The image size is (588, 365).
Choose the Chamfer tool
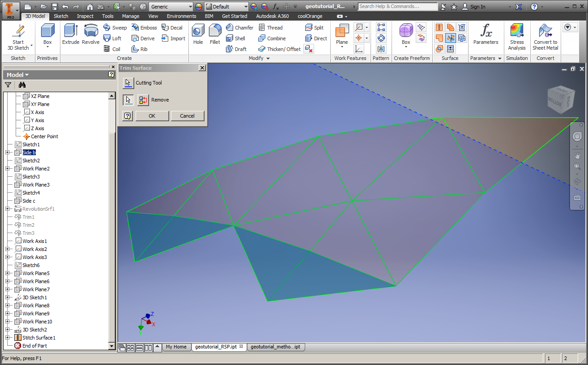239,28
